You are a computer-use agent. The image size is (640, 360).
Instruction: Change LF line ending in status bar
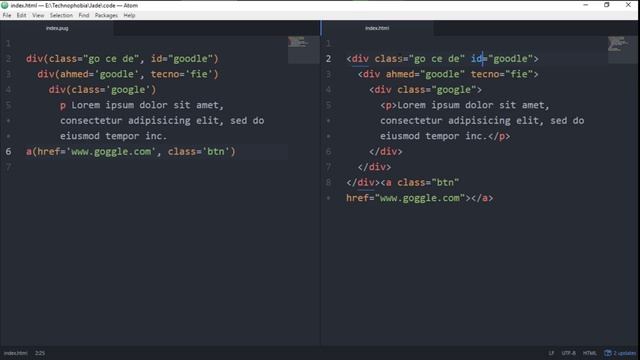(x=551, y=353)
